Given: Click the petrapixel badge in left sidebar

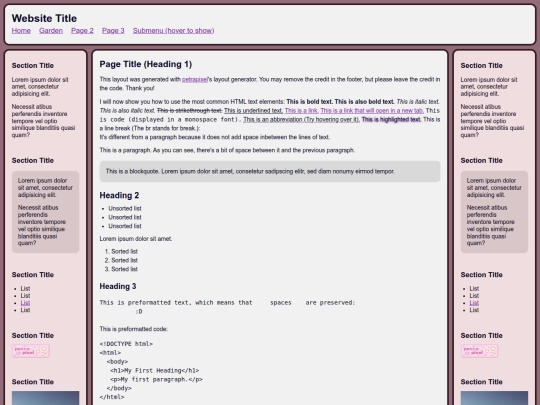Looking at the screenshot, I should coord(31,351).
